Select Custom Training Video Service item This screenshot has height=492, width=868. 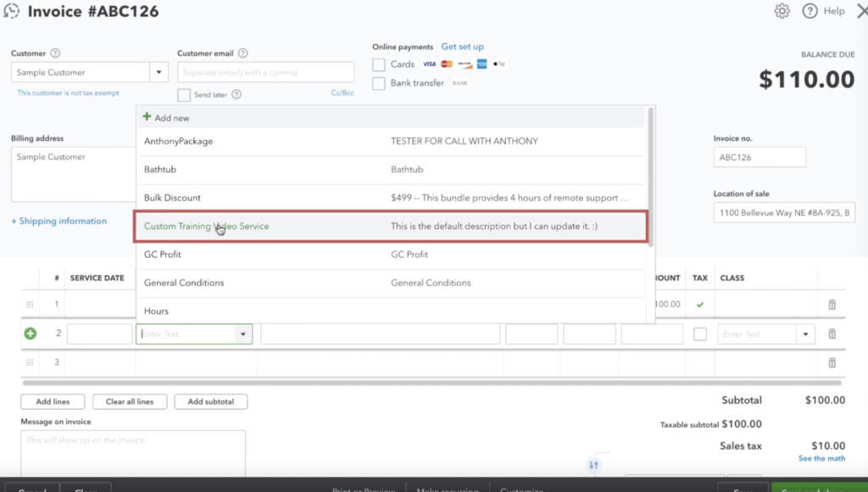tap(206, 226)
